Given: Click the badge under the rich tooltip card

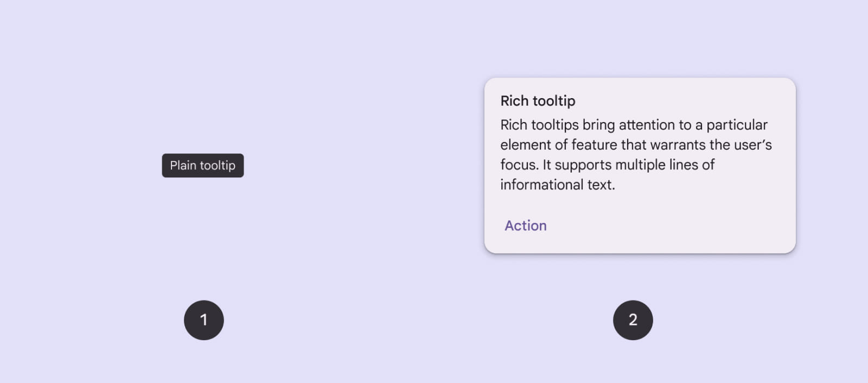Looking at the screenshot, I should 633,320.
